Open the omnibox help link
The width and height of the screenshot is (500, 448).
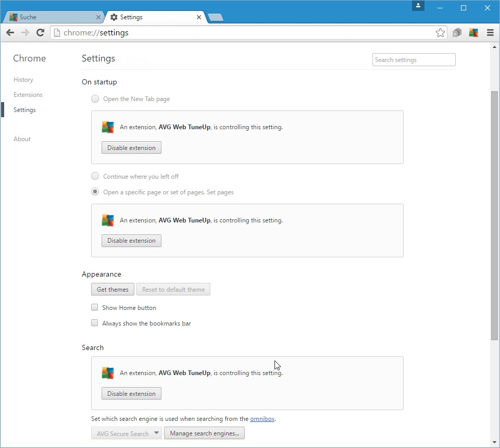(262, 419)
